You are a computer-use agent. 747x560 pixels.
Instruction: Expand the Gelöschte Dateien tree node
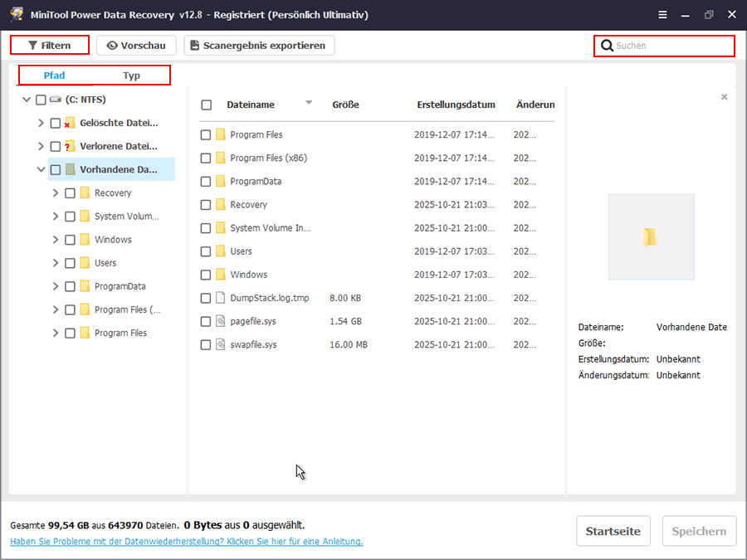(x=40, y=122)
